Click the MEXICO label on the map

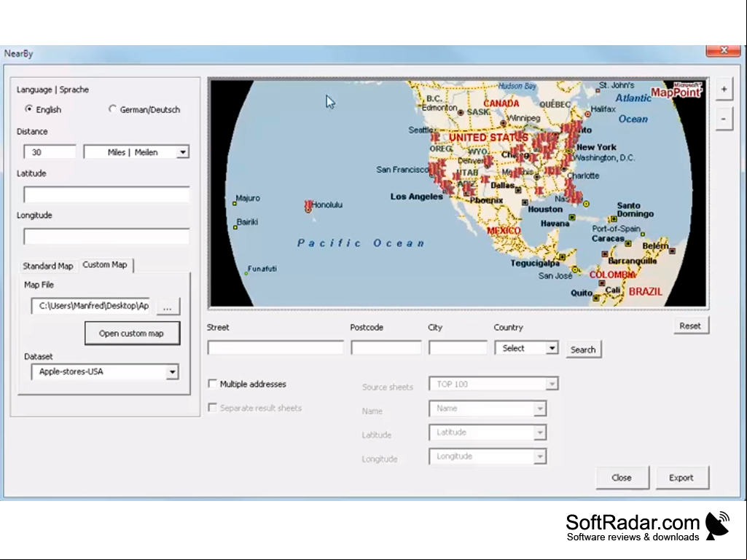pos(504,230)
